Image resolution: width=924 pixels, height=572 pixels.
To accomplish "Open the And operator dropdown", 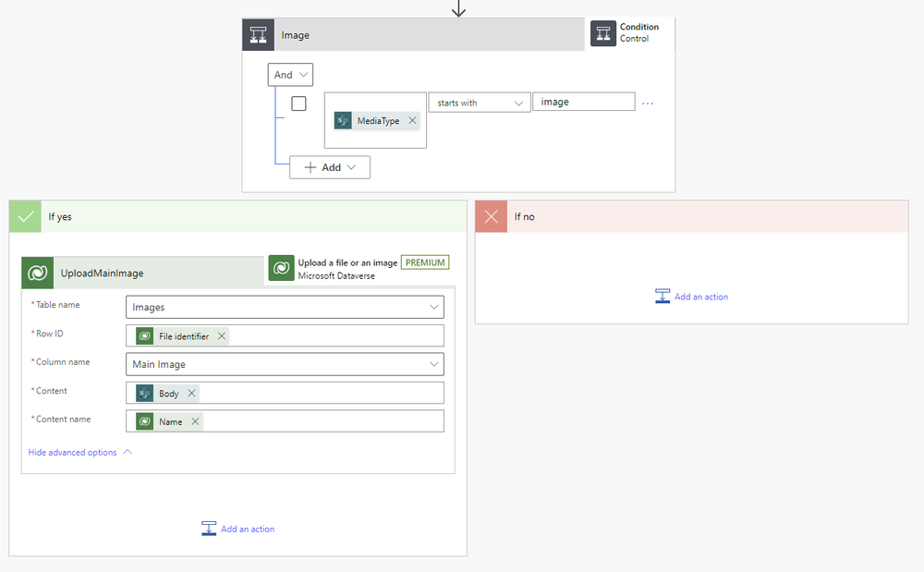I will point(289,74).
